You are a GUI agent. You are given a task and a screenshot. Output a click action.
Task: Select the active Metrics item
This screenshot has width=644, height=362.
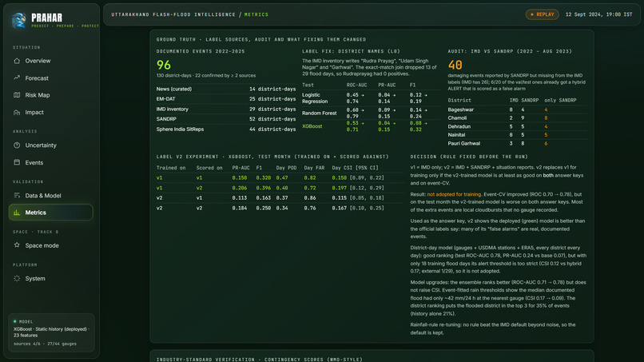(x=51, y=213)
